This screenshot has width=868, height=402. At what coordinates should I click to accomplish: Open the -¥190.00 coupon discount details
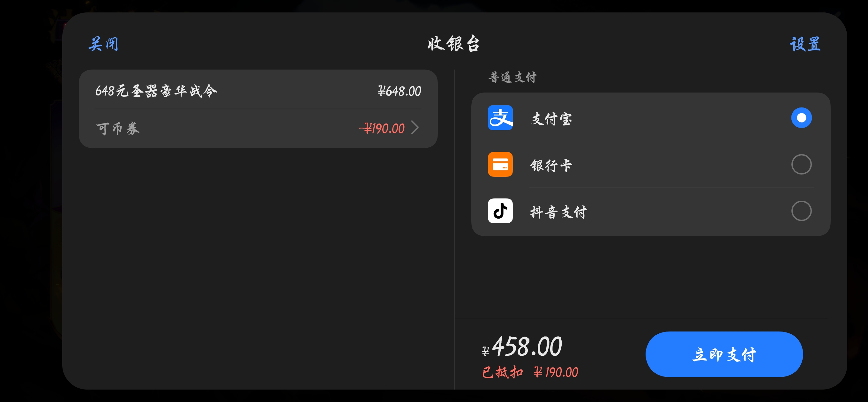click(381, 128)
